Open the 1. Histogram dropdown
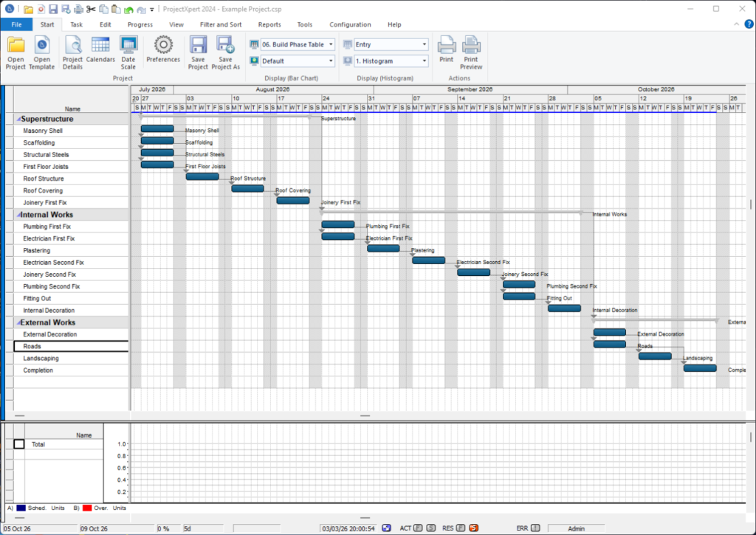 pyautogui.click(x=391, y=61)
